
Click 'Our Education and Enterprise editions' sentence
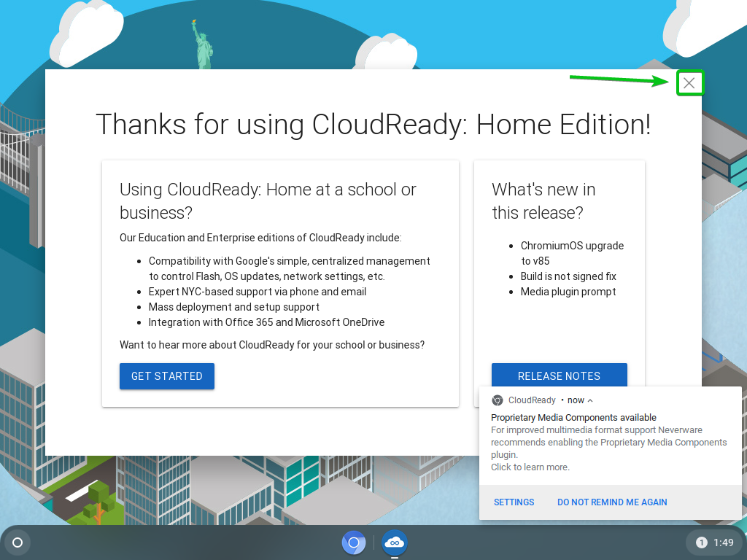[x=260, y=238]
